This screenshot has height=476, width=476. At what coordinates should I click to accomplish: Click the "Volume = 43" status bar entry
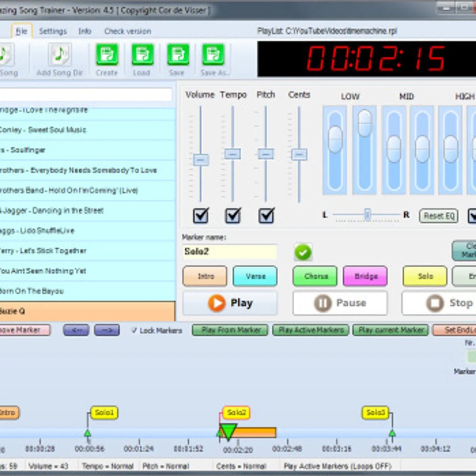pos(48,466)
